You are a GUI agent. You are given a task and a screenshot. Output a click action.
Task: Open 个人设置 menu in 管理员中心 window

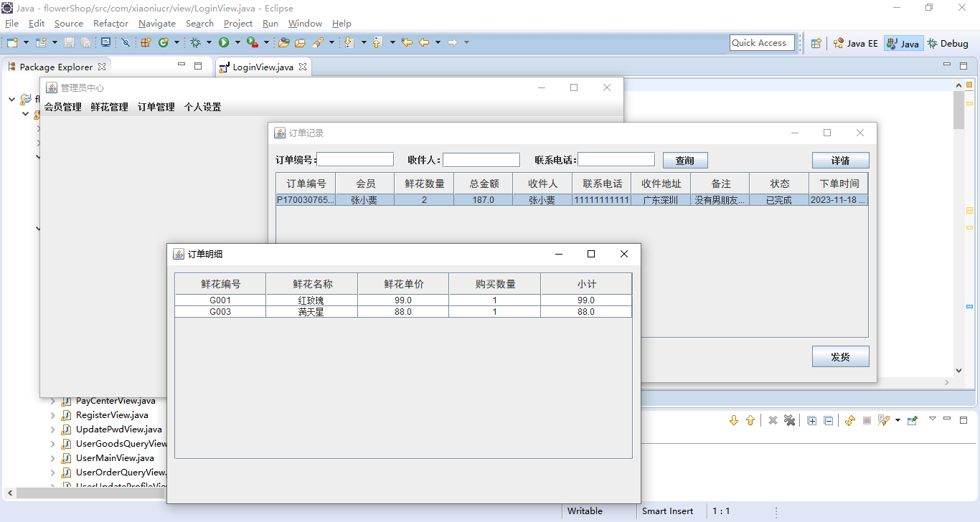pos(203,108)
